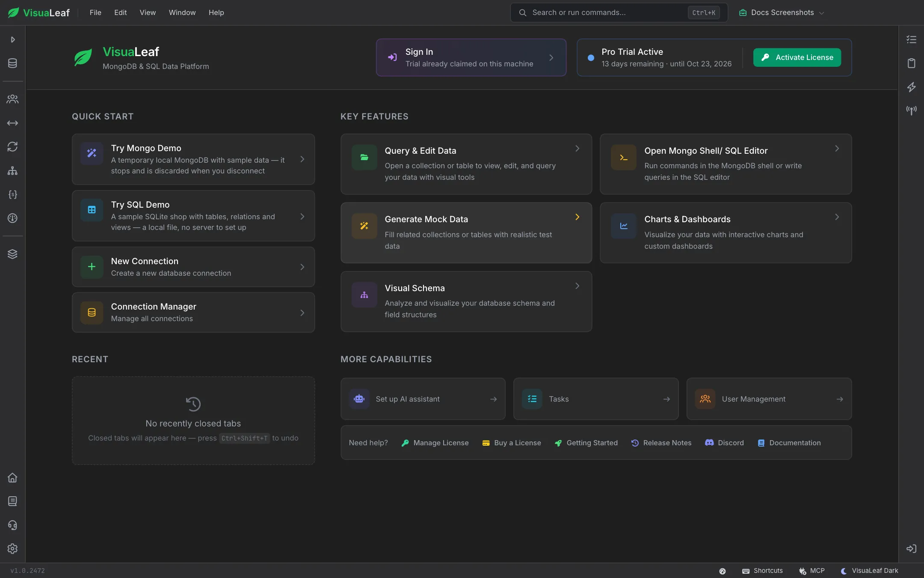This screenshot has height=578, width=924.
Task: Click the Search or run commands field
Action: tap(619, 13)
